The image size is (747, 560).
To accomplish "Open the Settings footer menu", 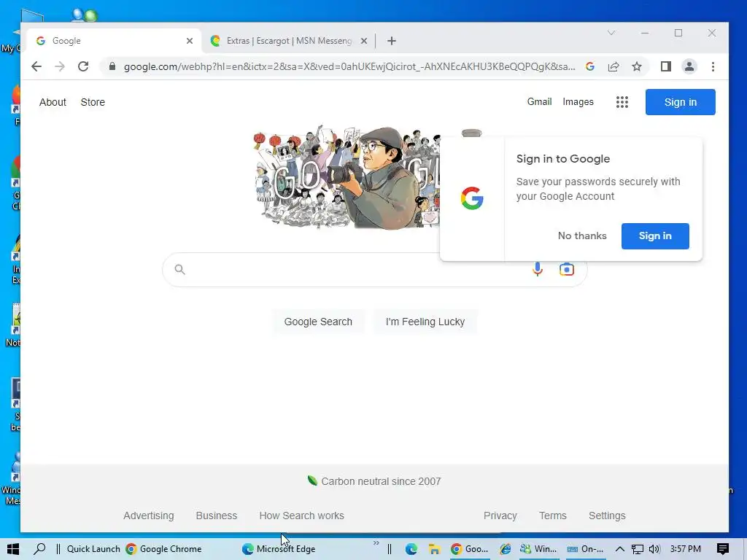I will (607, 516).
